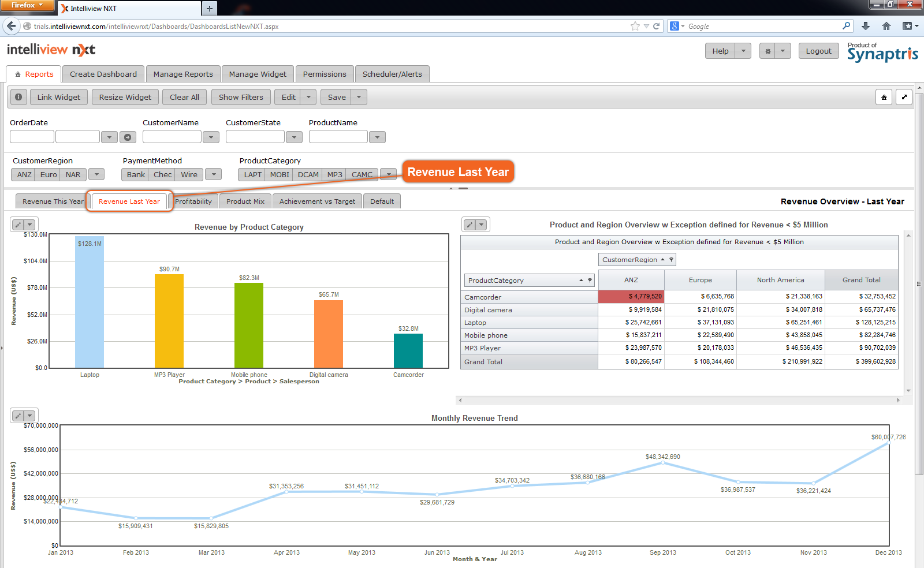
Task: Click the fullscreen expand arrows icon
Action: 904,97
